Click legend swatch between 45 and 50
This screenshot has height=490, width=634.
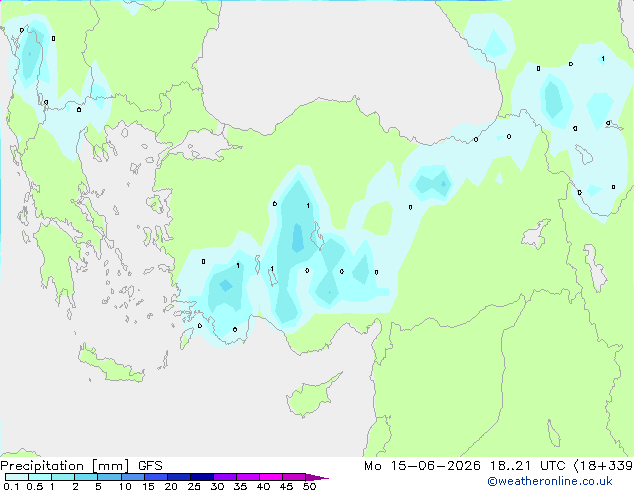coord(294,477)
